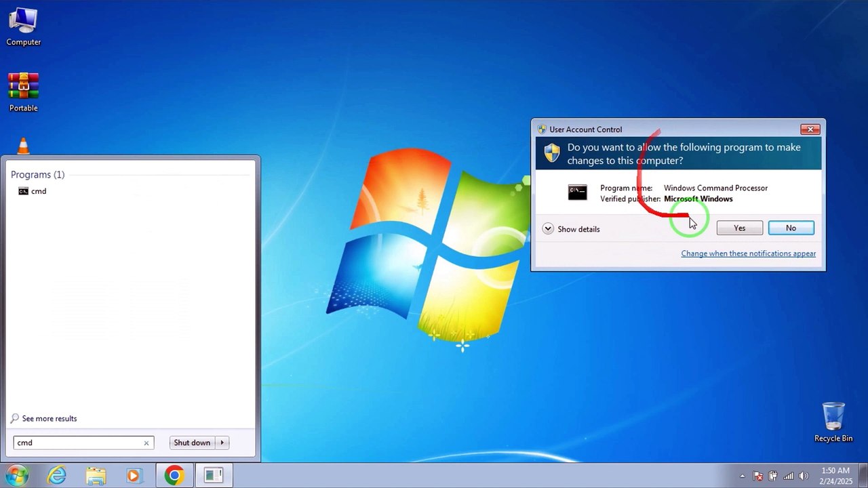Click the magnifier beside See more results
This screenshot has height=488, width=868.
coord(15,418)
